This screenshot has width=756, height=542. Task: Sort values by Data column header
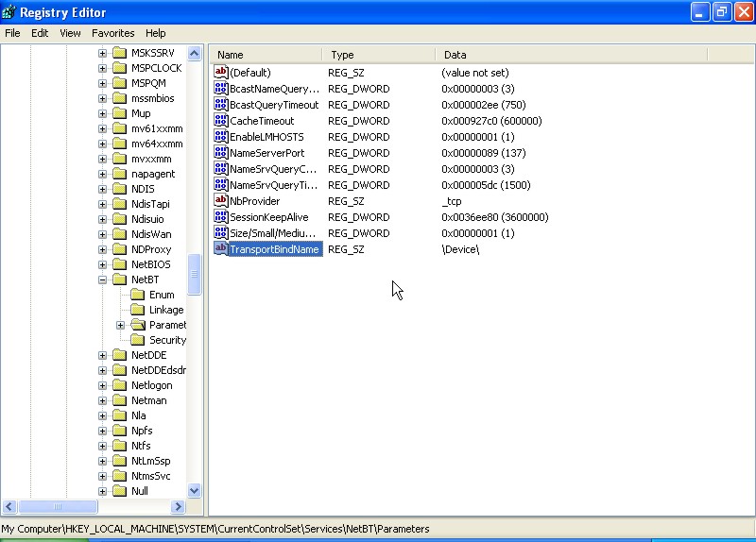[x=572, y=55]
